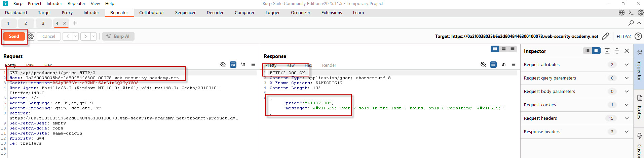Add a new Repeater tab
Screen dimensions: 644x158
click(x=75, y=23)
